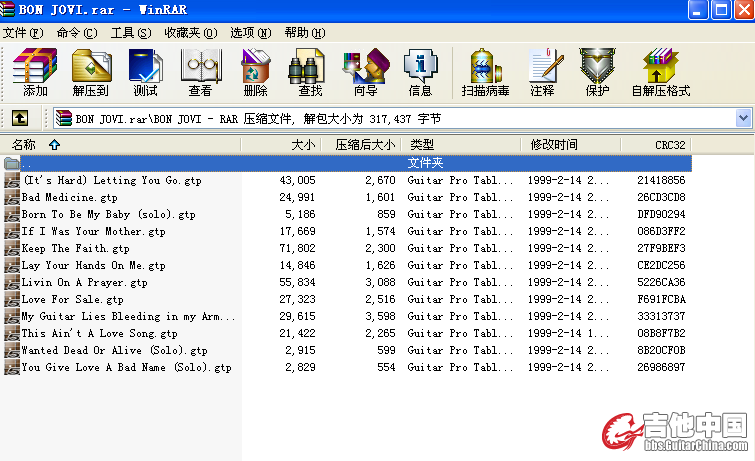Click the 添加 (Add) toolbar icon
Image resolution: width=755 pixels, height=461 pixels.
coord(35,72)
